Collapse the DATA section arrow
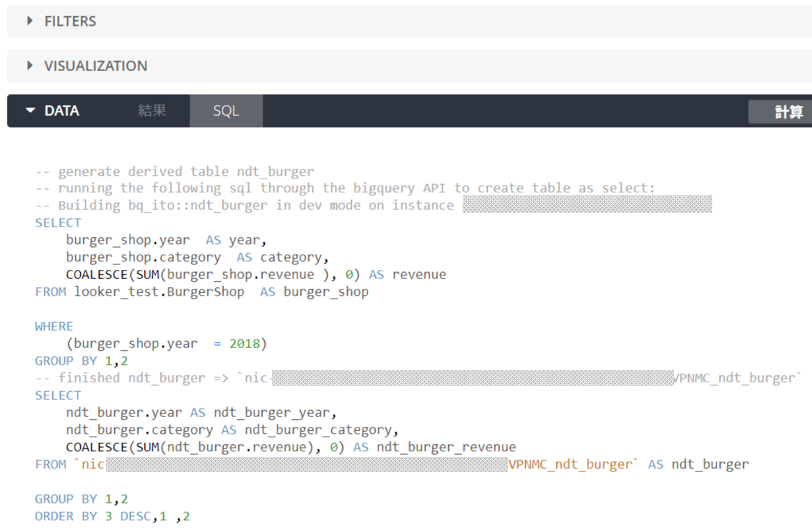Image resolution: width=812 pixels, height=530 pixels. [31, 110]
